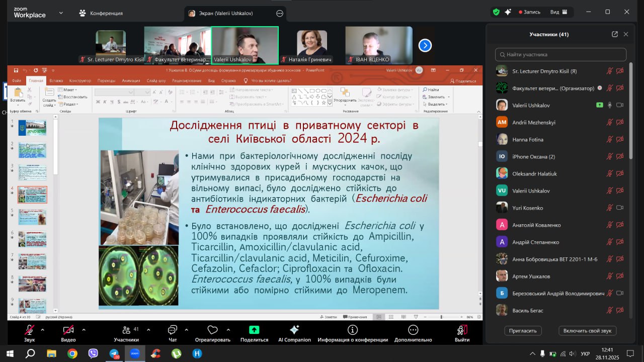Screen dimensions: 644x362
Task: Open the Zoom Workplace dropdown chevron
Action: click(x=61, y=13)
